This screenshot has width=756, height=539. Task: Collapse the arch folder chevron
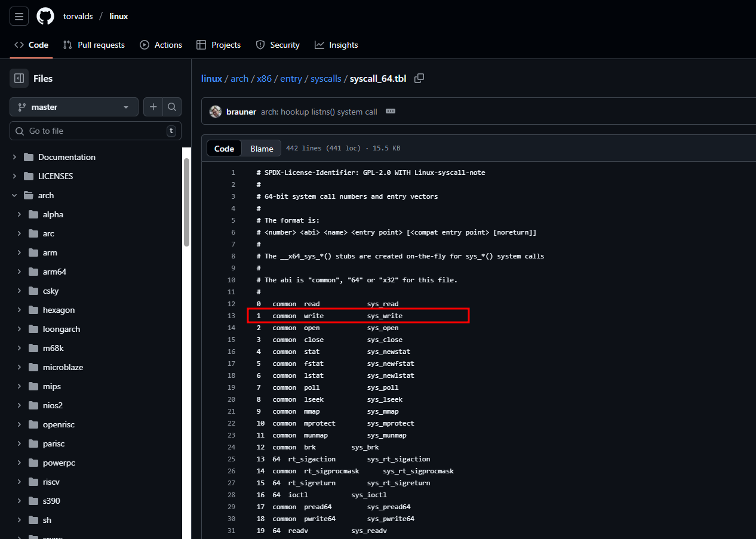click(14, 195)
